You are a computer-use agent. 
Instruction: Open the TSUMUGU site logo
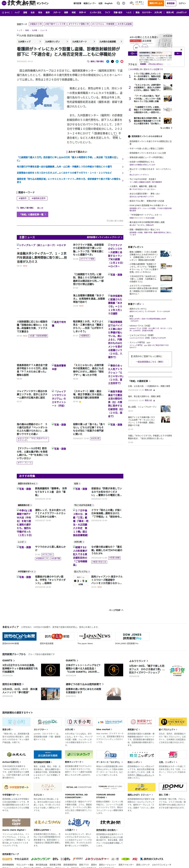pyautogui.click(x=173, y=722)
